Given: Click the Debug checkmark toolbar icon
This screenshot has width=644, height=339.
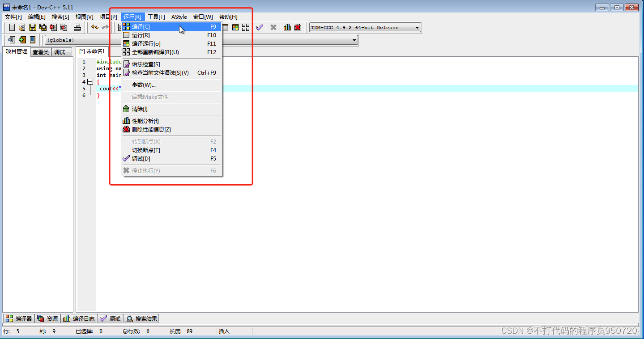Looking at the screenshot, I should [x=260, y=27].
